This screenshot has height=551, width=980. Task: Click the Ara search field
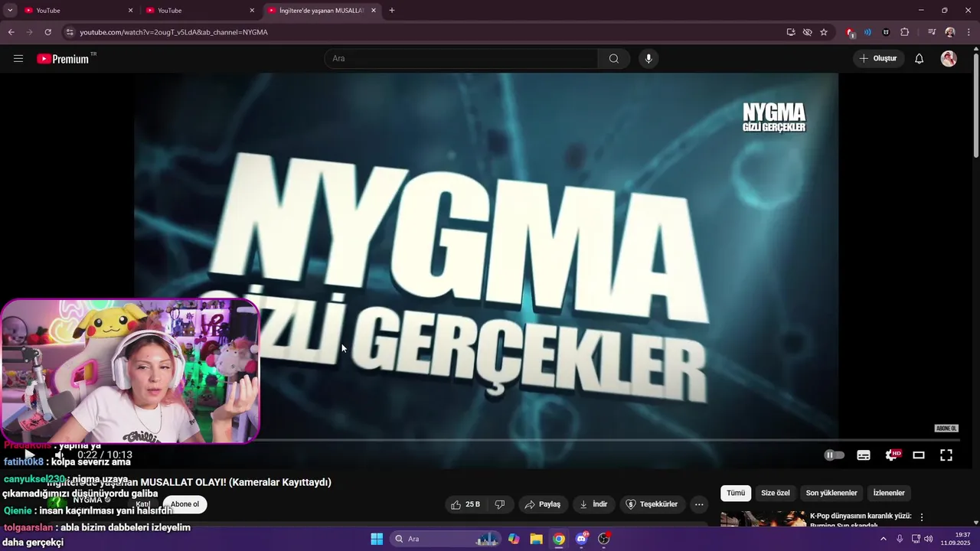click(461, 59)
